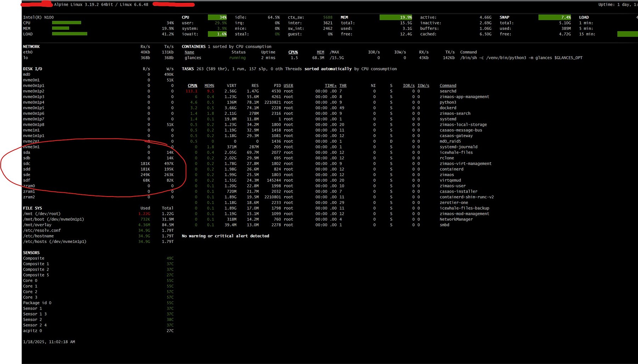Click the 1/18/2025 11:02:18 AM timestamp
The image size is (638, 364).
pyautogui.click(x=49, y=342)
